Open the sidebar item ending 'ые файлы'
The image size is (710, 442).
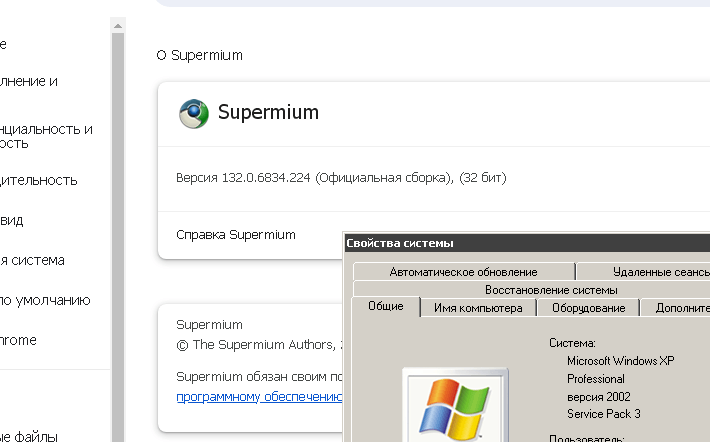click(29, 437)
